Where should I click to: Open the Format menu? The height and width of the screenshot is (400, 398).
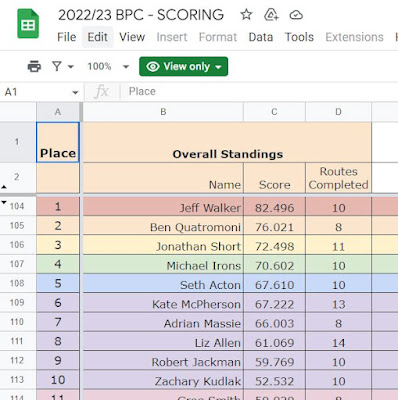pyautogui.click(x=218, y=37)
